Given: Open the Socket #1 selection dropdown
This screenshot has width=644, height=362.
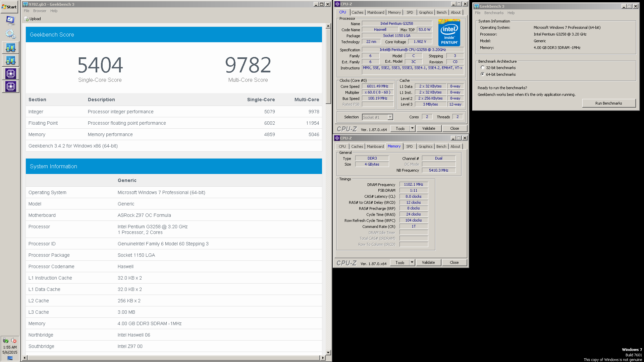Looking at the screenshot, I should [x=390, y=117].
